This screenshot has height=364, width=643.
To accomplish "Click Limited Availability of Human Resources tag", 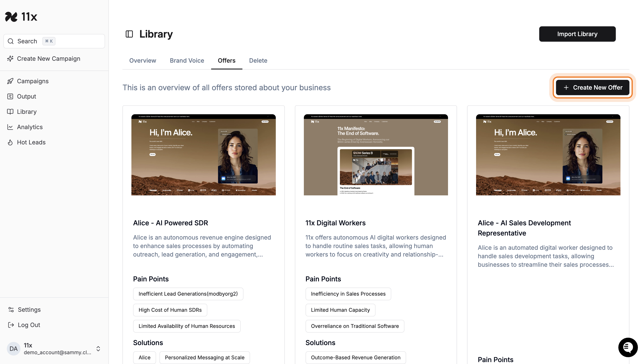I will pos(187,326).
